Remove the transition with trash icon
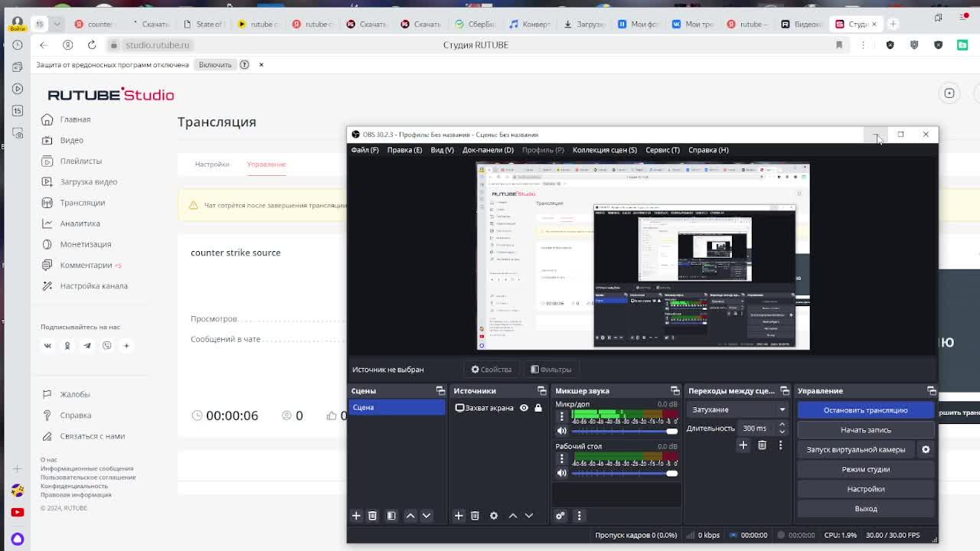Screen dimensions: 980x551 (762, 445)
